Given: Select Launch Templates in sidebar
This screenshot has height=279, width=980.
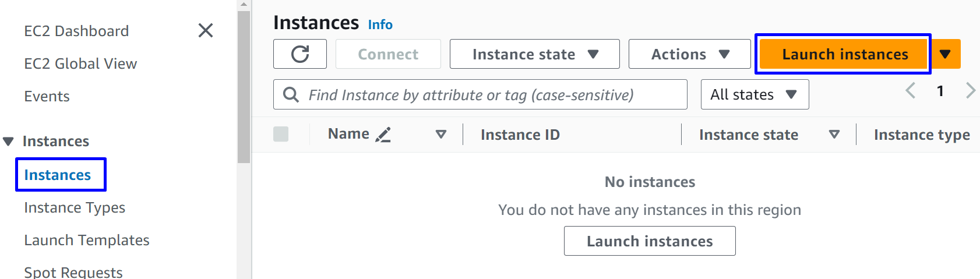Looking at the screenshot, I should [x=87, y=240].
